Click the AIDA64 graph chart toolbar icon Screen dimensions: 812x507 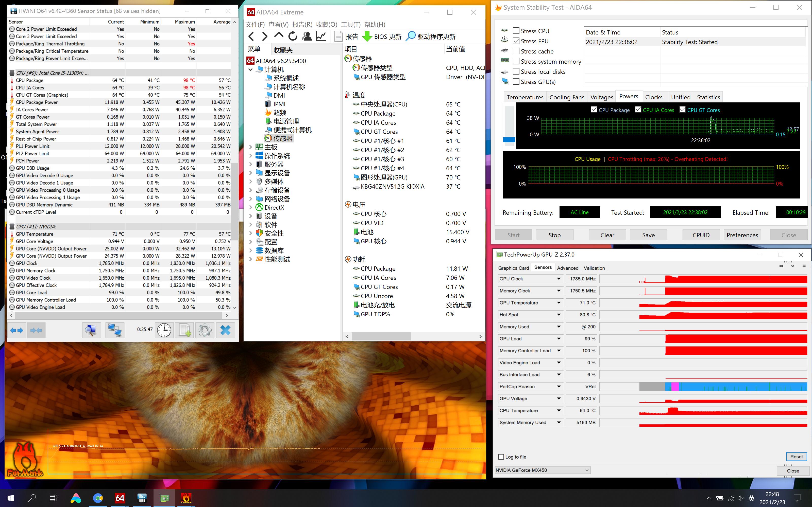point(321,36)
